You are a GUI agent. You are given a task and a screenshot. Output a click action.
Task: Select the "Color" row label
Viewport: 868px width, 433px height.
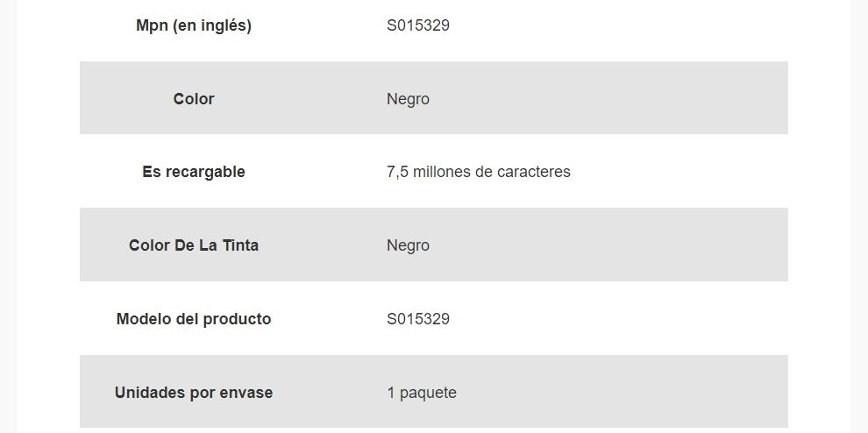(194, 99)
